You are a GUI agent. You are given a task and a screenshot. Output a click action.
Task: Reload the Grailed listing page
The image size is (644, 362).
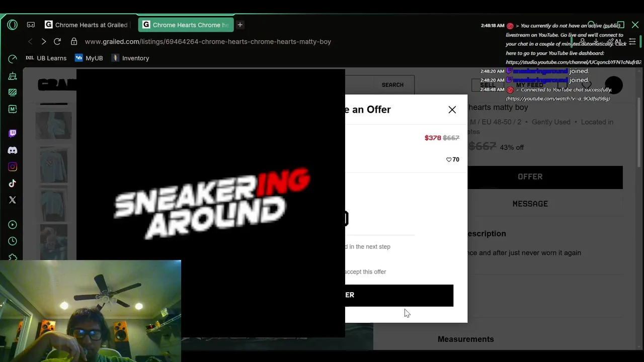57,42
